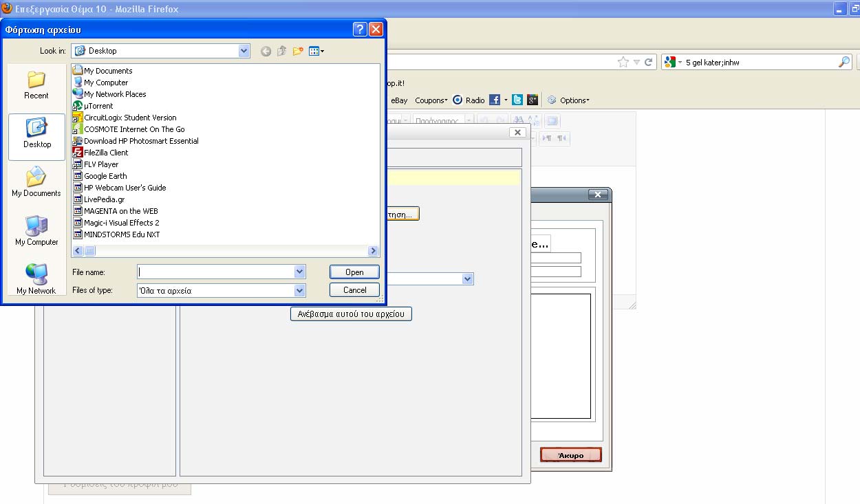Screen dimensions: 860x504
Task: Select the FileZilla Client shortcut
Action: pyautogui.click(x=100, y=153)
